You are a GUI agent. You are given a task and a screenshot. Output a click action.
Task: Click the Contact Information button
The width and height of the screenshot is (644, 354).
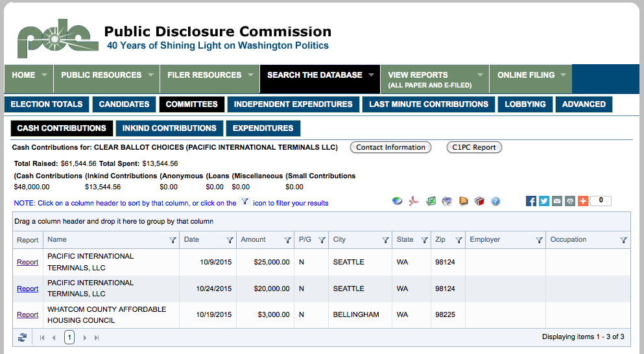[390, 147]
